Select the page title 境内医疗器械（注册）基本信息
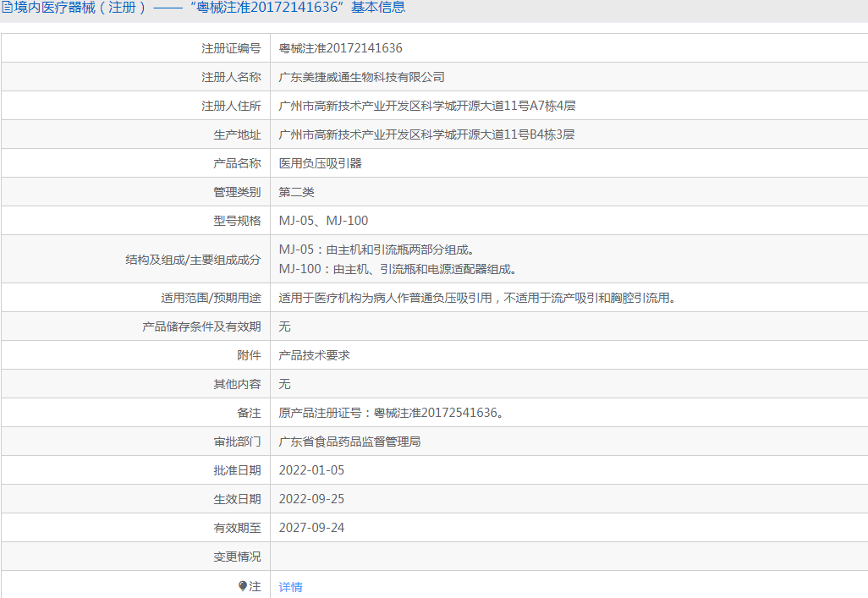Image resolution: width=868 pixels, height=598 pixels. click(210, 8)
